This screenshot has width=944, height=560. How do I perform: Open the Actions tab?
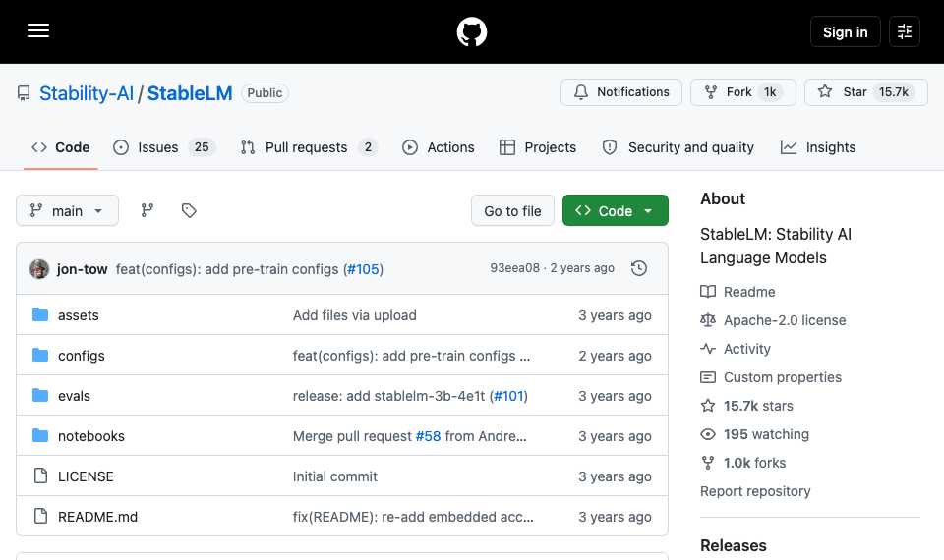point(439,147)
